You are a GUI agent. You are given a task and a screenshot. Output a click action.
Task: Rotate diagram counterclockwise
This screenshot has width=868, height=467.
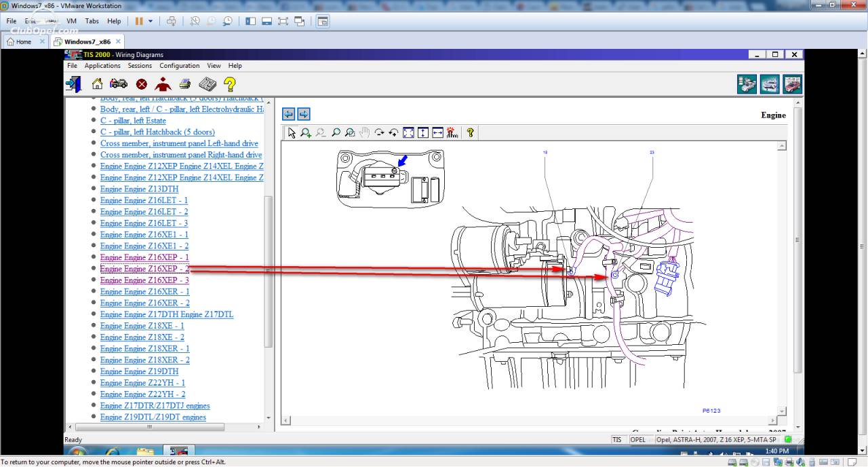[x=393, y=133]
